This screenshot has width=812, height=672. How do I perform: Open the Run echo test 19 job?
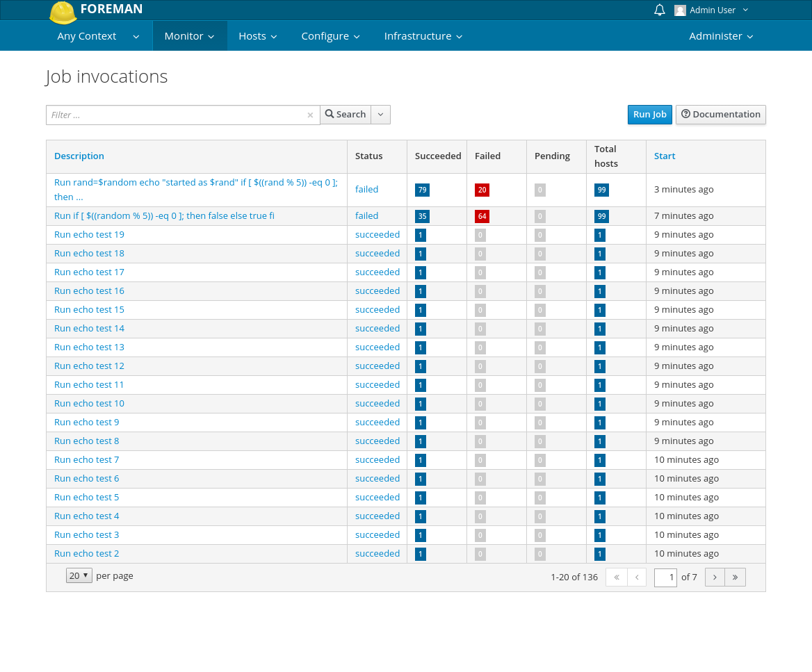(x=89, y=235)
